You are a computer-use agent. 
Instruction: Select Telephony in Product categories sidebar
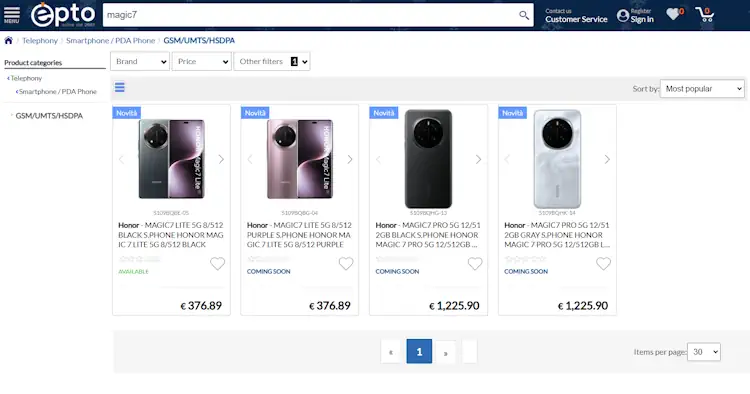point(26,78)
